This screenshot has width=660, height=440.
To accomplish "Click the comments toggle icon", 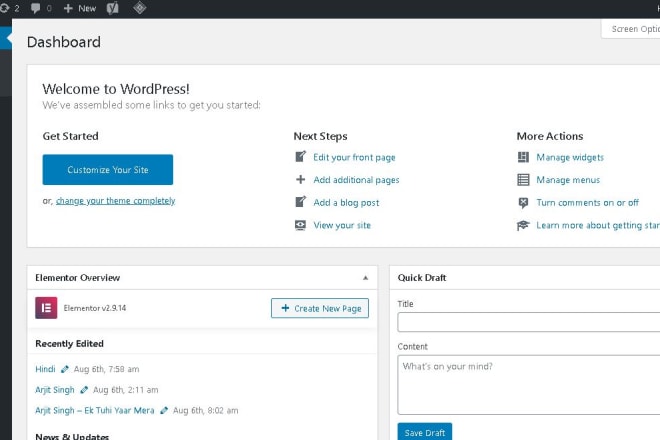I will coord(523,203).
